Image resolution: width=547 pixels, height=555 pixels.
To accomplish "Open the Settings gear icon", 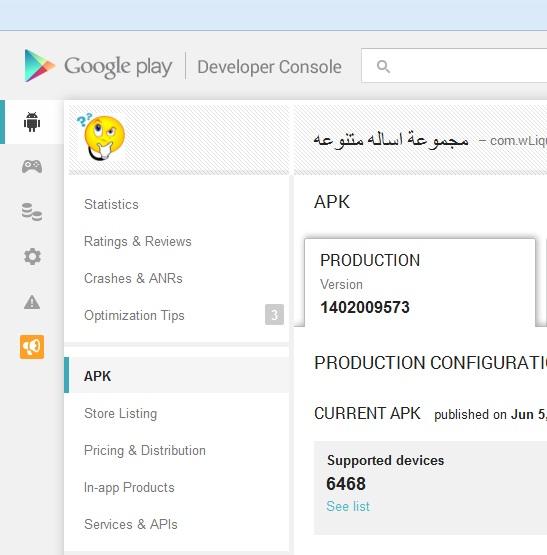I will [32, 257].
